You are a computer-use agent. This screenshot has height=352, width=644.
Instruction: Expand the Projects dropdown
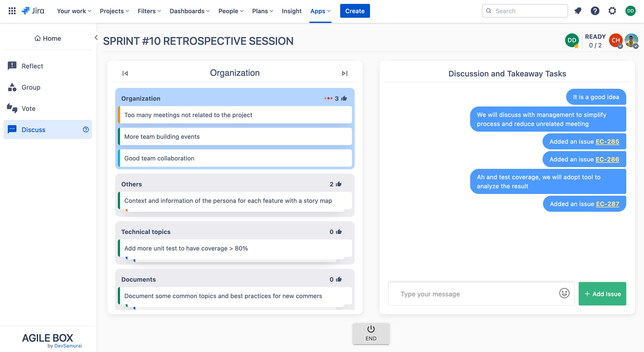(x=114, y=11)
